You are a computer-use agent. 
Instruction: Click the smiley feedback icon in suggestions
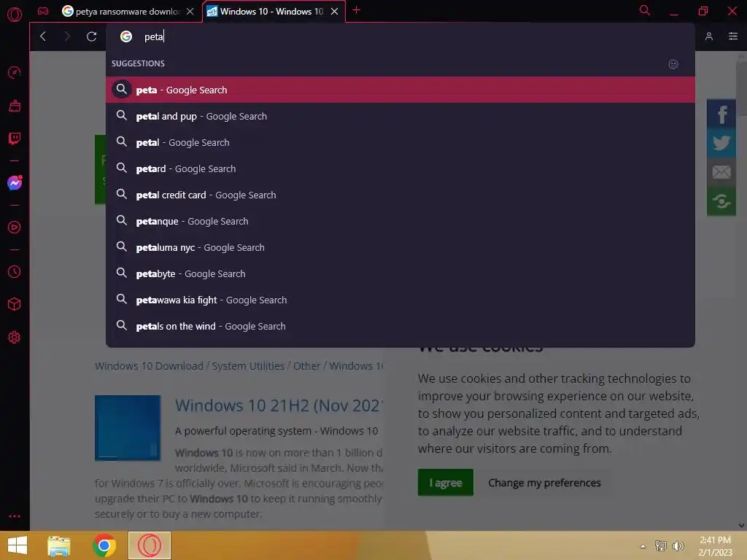click(673, 64)
